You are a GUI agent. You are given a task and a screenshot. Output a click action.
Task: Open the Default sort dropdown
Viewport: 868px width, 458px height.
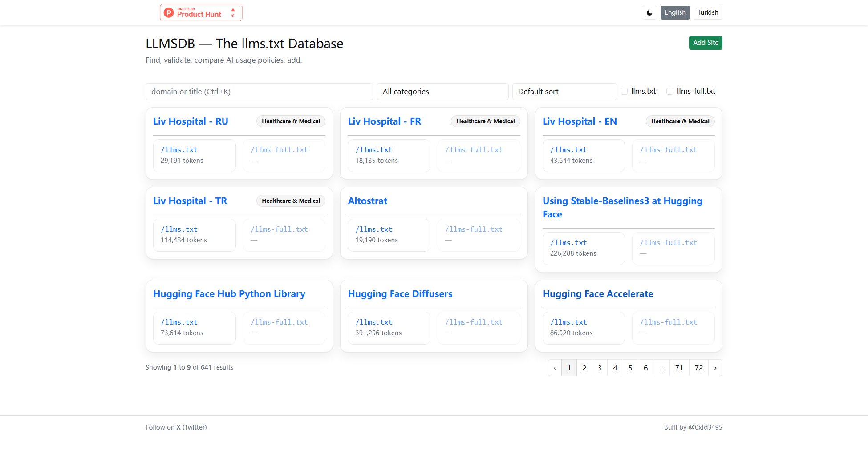coord(564,92)
